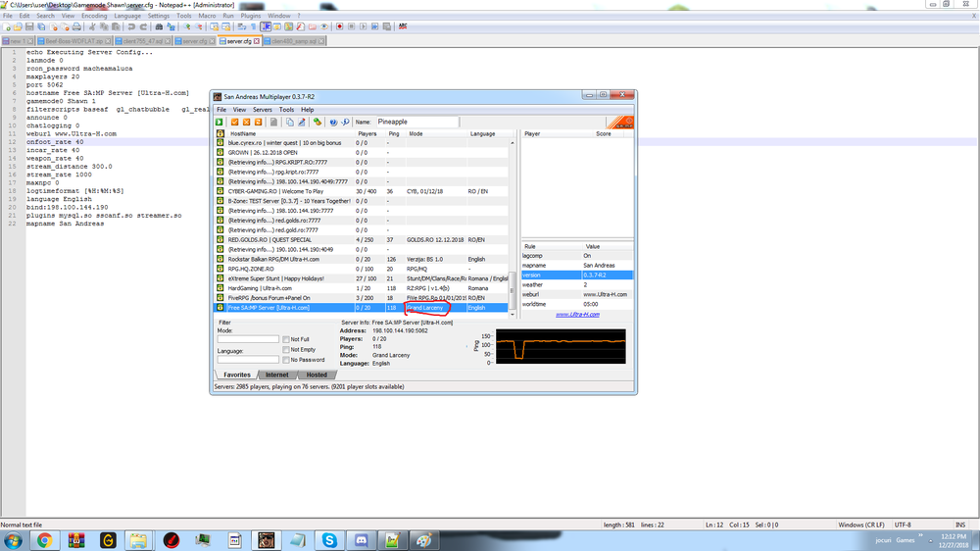
Task: Click the Print icon in Notepad++ toolbar
Action: 76,26
